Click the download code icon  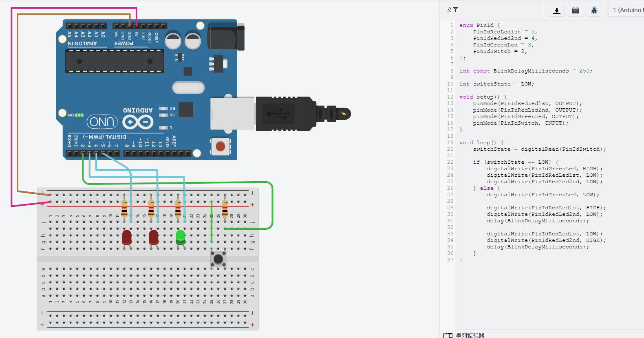(x=556, y=10)
